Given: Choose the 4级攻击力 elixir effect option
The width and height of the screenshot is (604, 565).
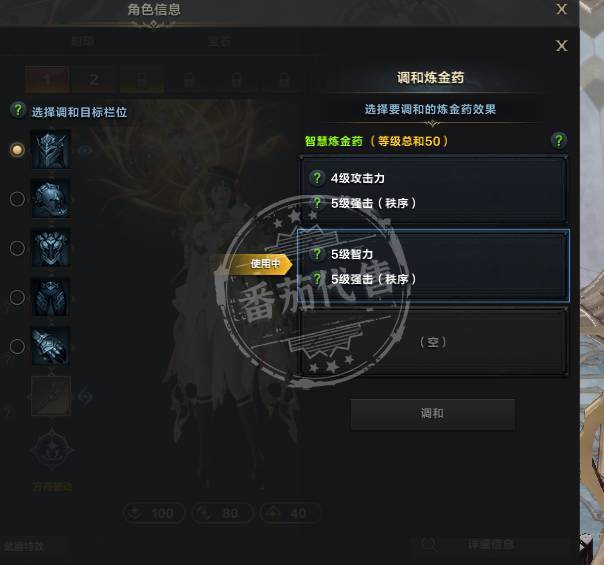Looking at the screenshot, I should [433, 189].
